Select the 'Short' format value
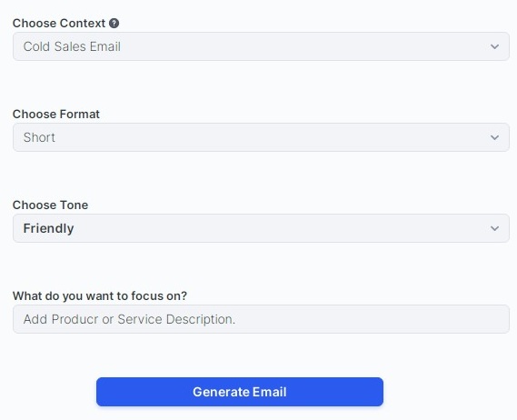Image resolution: width=517 pixels, height=420 pixels. coord(39,137)
